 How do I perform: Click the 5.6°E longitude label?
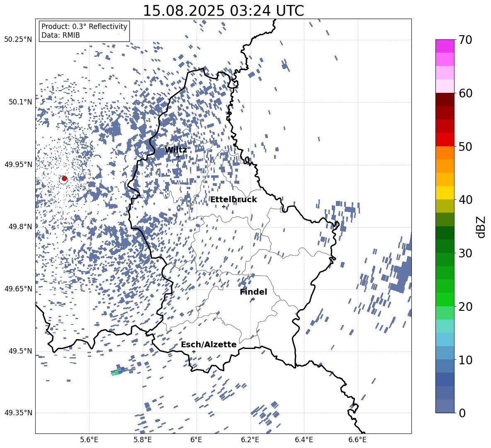click(89, 440)
